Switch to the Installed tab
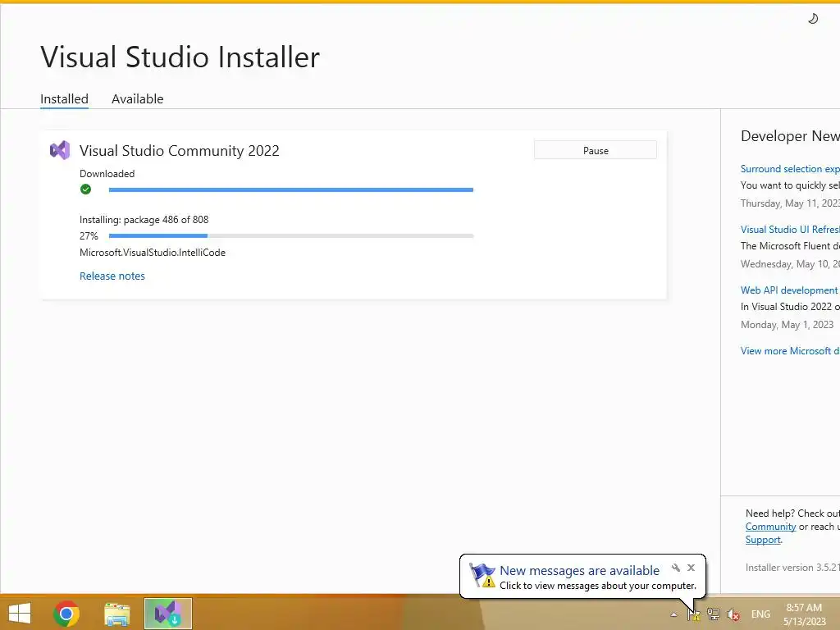Image resolution: width=840 pixels, height=630 pixels. pos(64,99)
